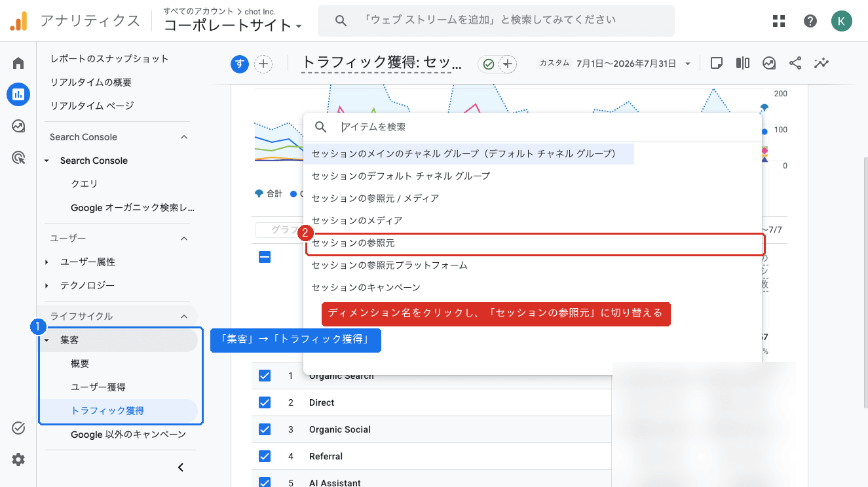Collapse the ライフサイクル section header

point(184,317)
